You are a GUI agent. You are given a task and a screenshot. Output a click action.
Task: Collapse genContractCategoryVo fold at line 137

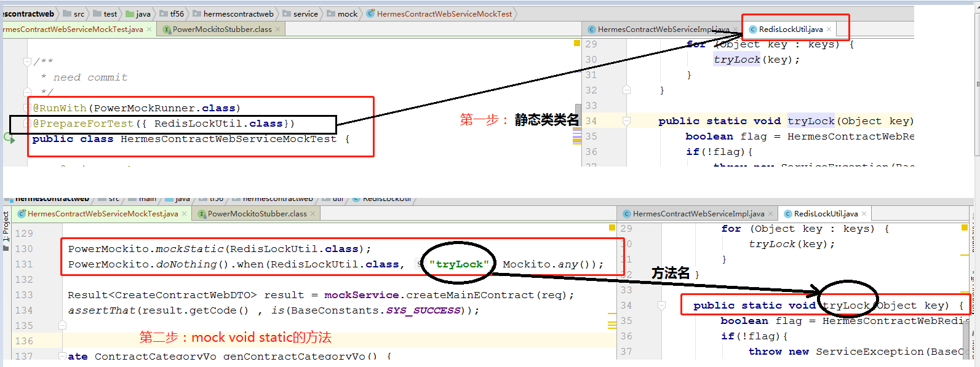(x=62, y=355)
